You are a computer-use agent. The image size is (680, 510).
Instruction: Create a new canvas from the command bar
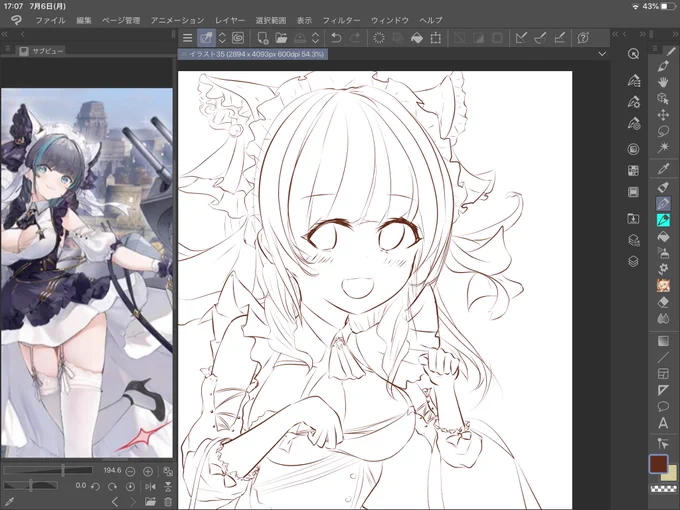[263, 38]
